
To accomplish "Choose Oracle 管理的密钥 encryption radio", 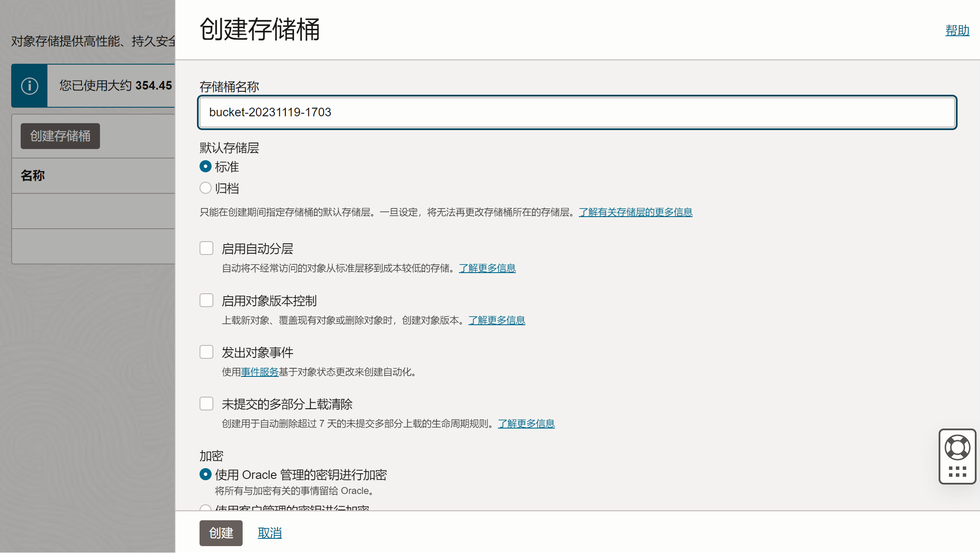I will 206,474.
